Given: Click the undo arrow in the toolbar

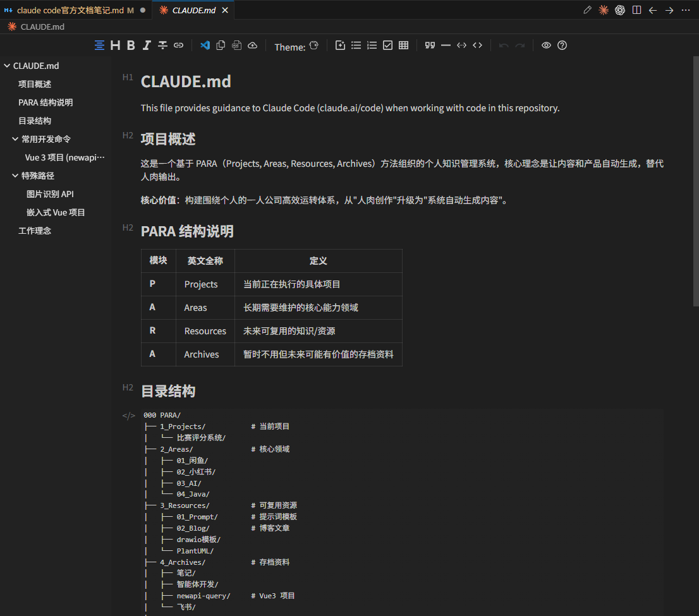Looking at the screenshot, I should pos(504,45).
